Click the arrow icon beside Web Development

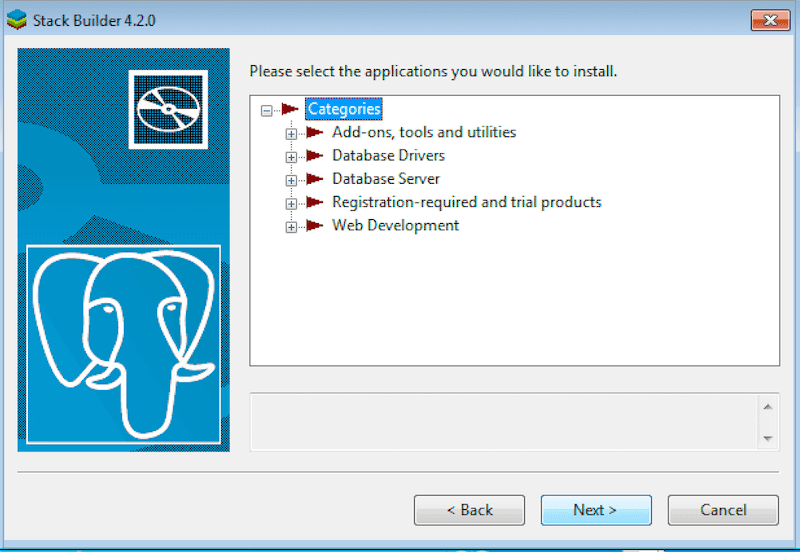click(x=315, y=225)
